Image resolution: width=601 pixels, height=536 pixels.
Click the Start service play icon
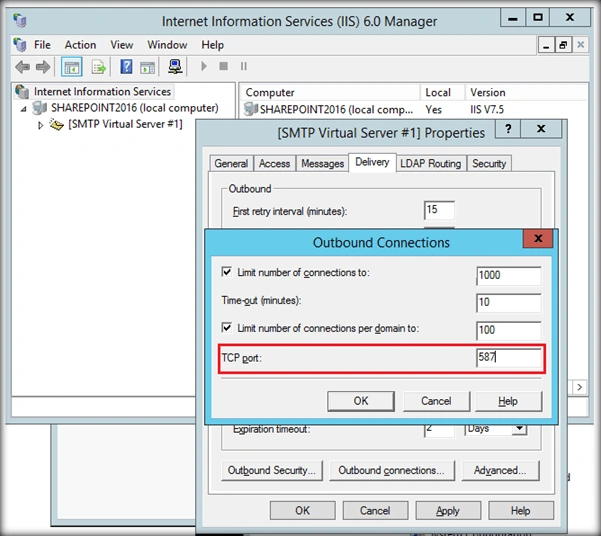coord(204,66)
